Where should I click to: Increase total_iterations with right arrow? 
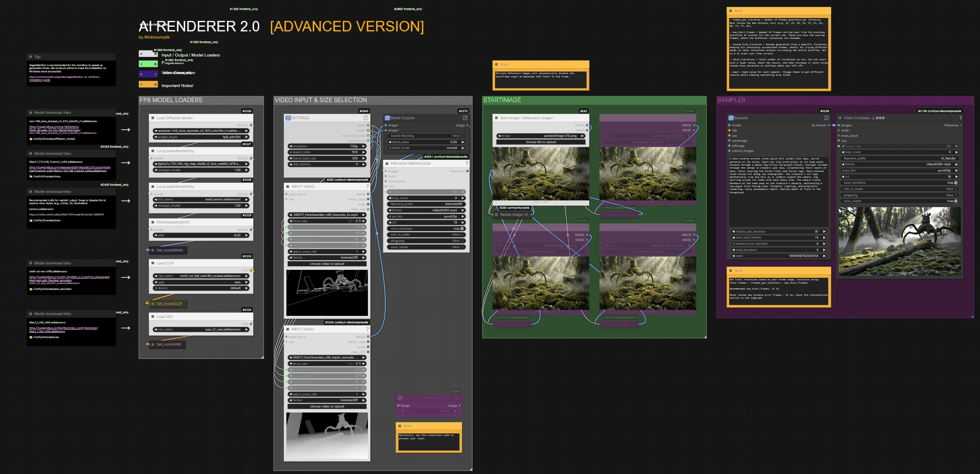tap(824, 250)
